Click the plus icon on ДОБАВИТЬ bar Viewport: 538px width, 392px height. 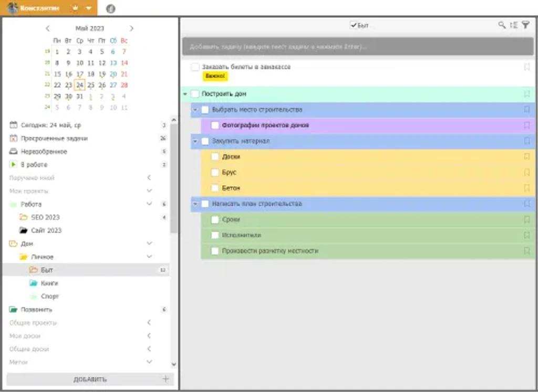pos(165,379)
